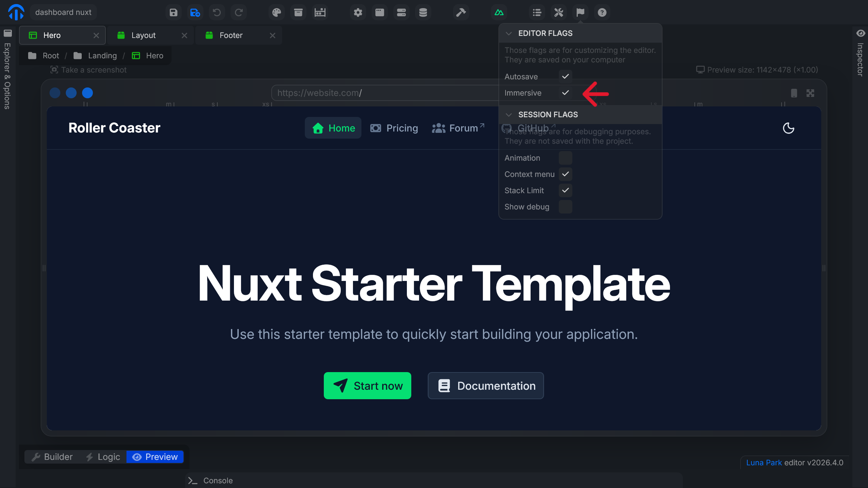Redo the last undone change
Viewport: 868px width, 488px height.
(x=238, y=13)
